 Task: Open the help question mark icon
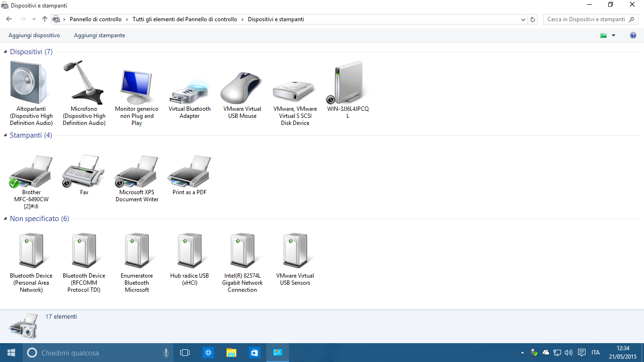(x=633, y=35)
